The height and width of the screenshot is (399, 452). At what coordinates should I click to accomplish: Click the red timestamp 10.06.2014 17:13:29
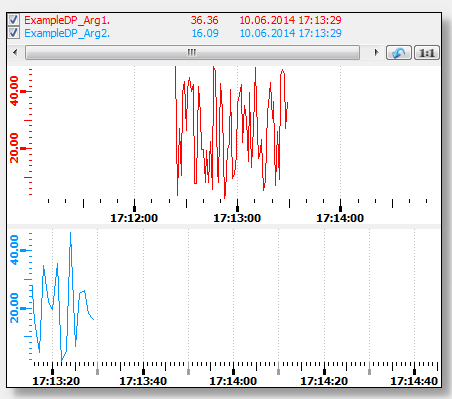point(290,20)
